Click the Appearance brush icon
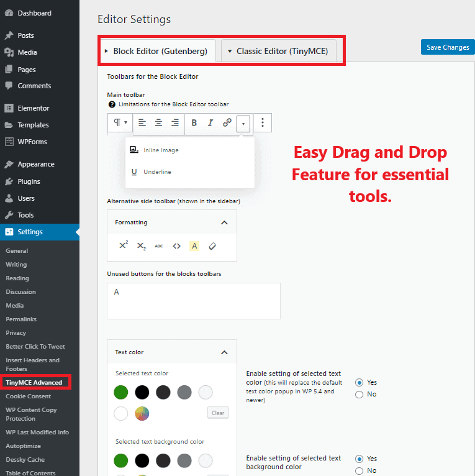Screen dimensions: 475x476 (9, 164)
